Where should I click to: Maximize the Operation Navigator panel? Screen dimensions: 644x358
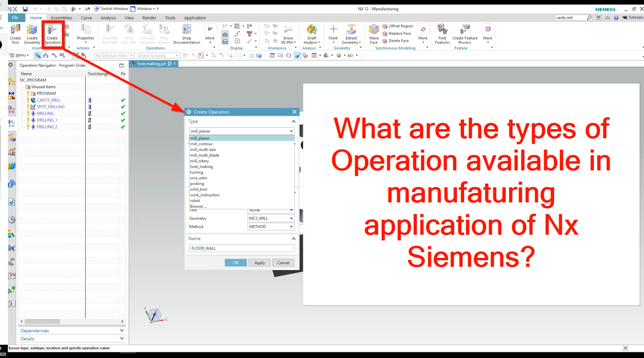tap(121, 65)
